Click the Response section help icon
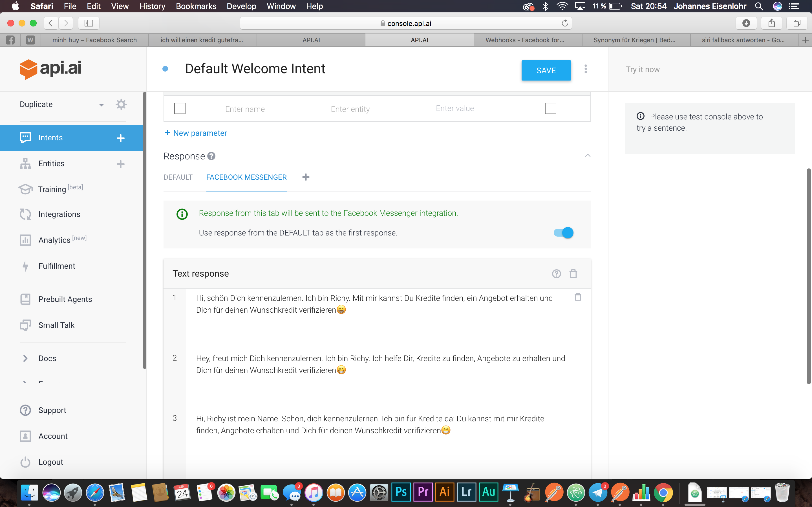 pos(211,156)
